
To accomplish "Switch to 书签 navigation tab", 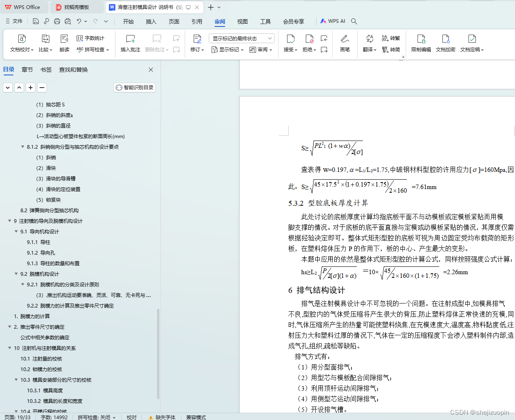I will 46,70.
